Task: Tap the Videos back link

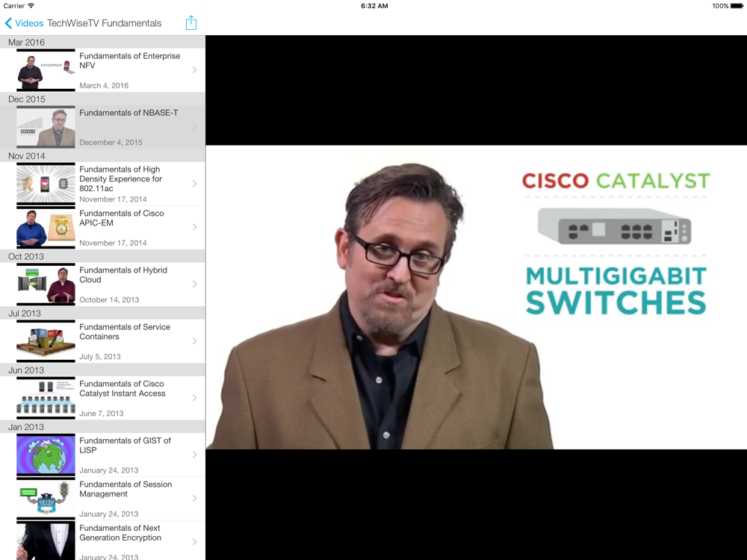Action: (29, 23)
